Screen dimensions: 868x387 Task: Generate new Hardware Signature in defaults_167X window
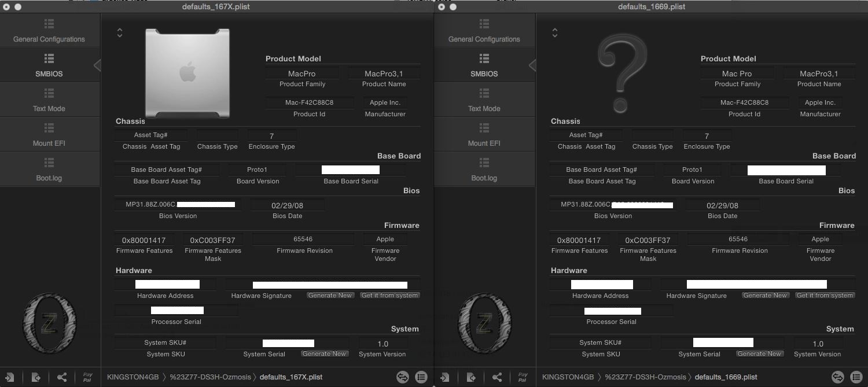tap(330, 295)
